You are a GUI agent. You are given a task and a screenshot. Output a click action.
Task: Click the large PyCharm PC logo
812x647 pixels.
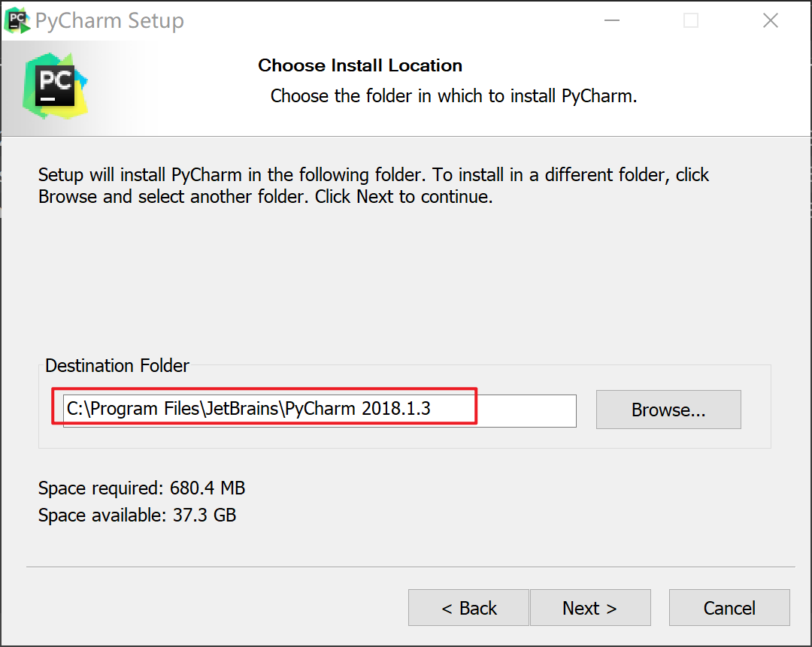tap(55, 86)
